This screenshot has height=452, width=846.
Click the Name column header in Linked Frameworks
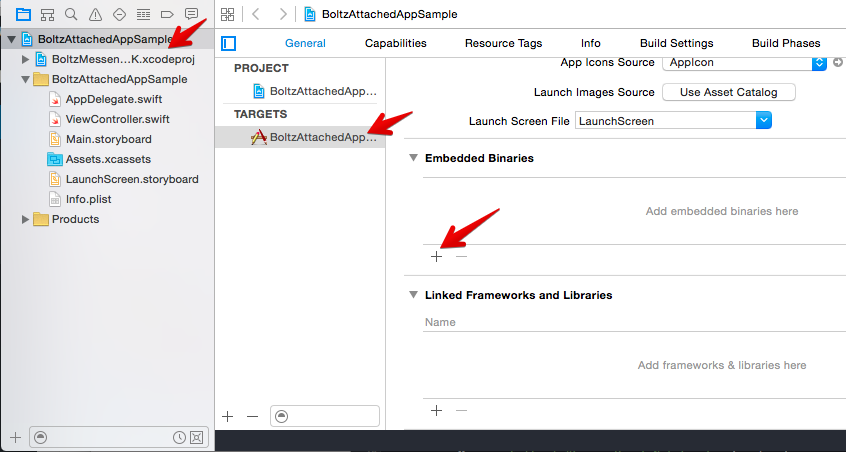click(x=440, y=322)
